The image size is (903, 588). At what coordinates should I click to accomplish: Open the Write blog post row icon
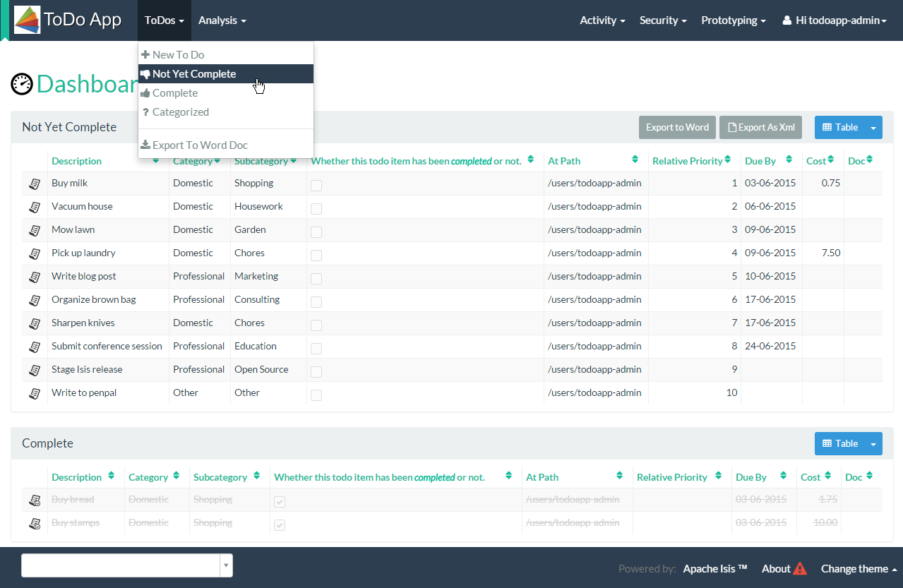point(34,277)
